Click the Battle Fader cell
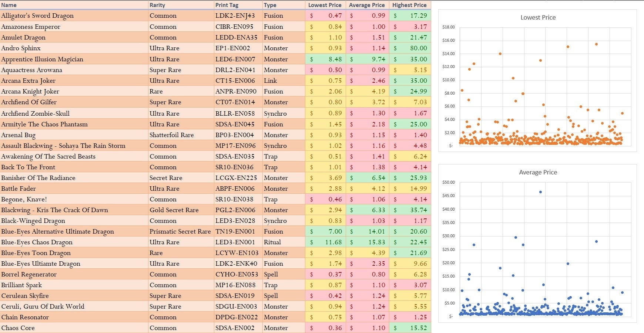Image resolution: width=644 pixels, height=333 pixels. click(74, 188)
